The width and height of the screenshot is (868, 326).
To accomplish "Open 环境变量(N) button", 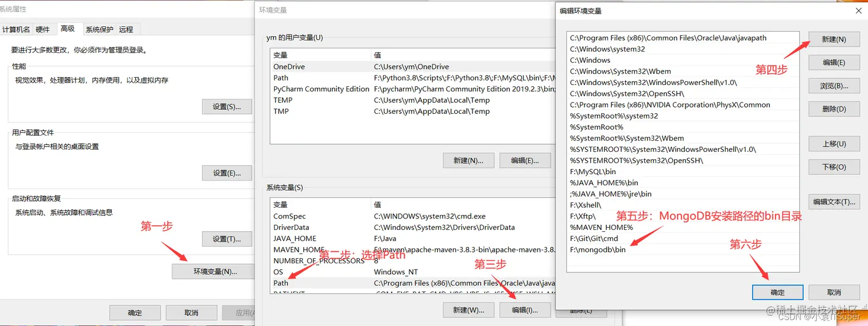I will (x=215, y=271).
